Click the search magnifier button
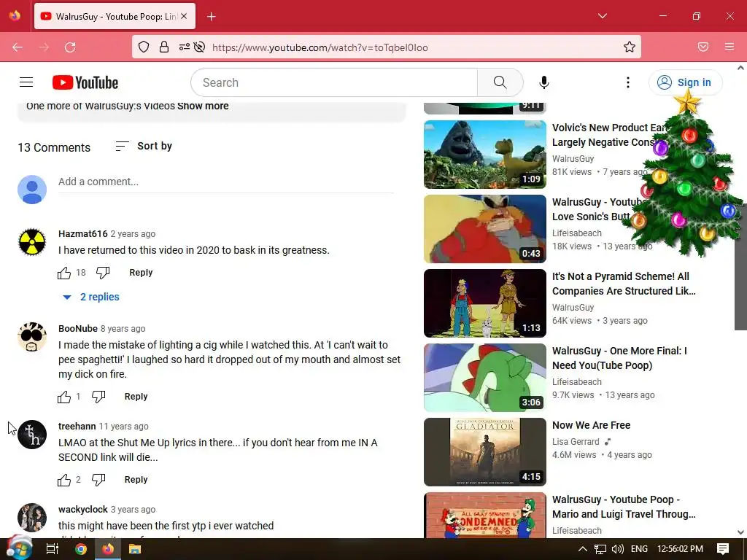This screenshot has height=560, width=747. click(x=500, y=82)
